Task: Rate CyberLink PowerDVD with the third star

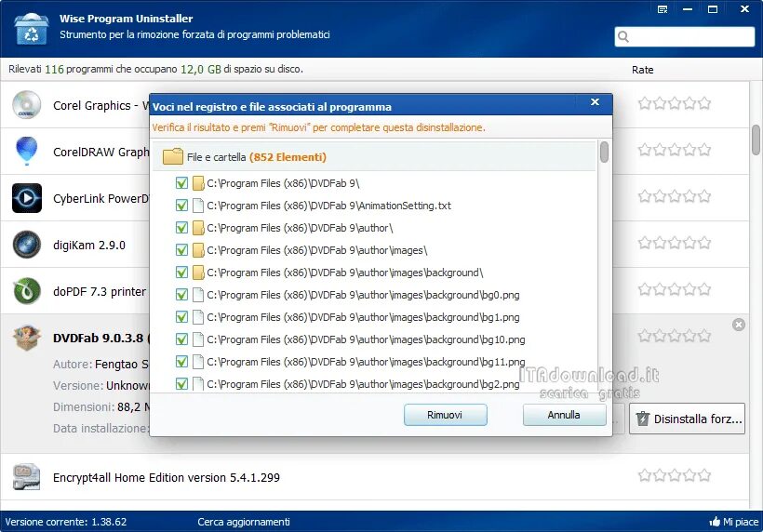Action: [x=675, y=196]
